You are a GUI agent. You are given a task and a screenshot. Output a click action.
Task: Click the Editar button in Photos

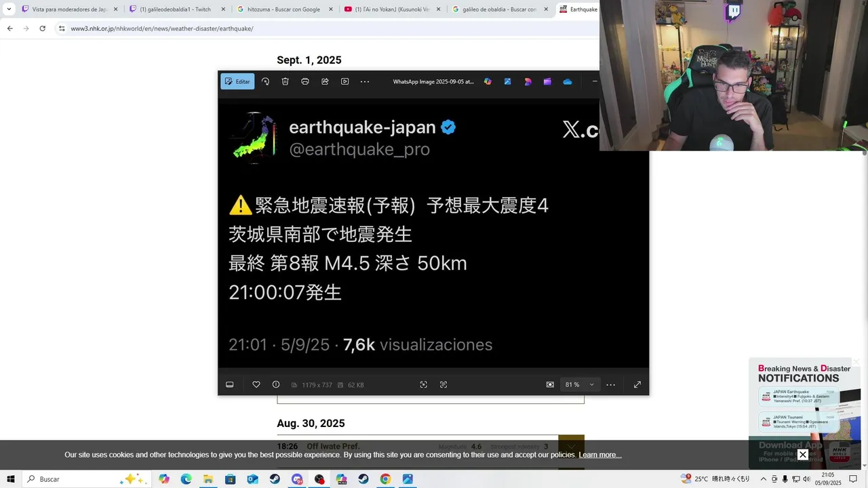pos(237,81)
